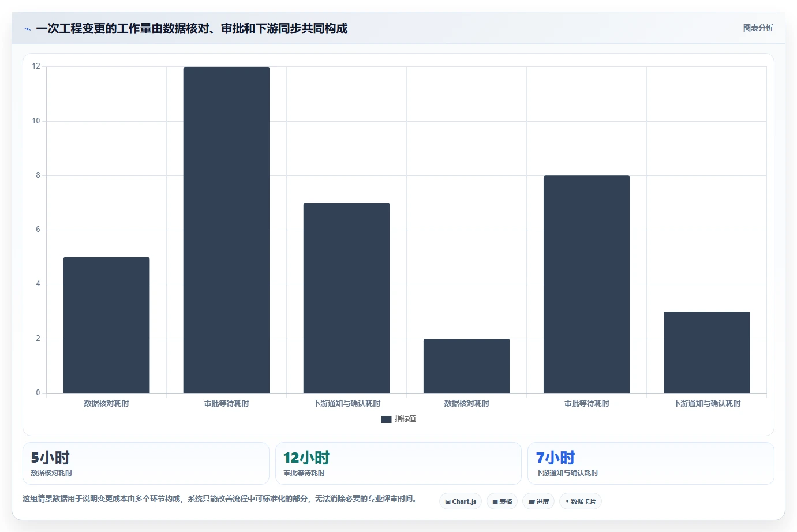Click the icon inside the Chart.js tag
The width and height of the screenshot is (797, 532).
(447, 502)
